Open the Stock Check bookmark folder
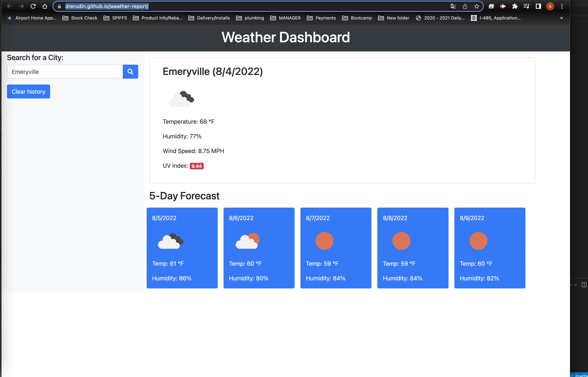588x377 pixels. [x=80, y=18]
